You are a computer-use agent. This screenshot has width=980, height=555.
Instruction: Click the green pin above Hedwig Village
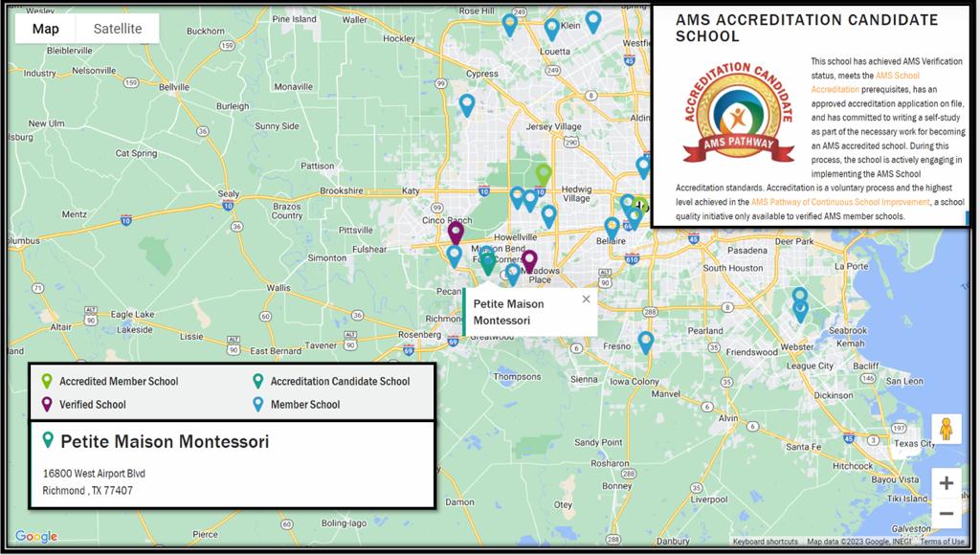pyautogui.click(x=544, y=174)
